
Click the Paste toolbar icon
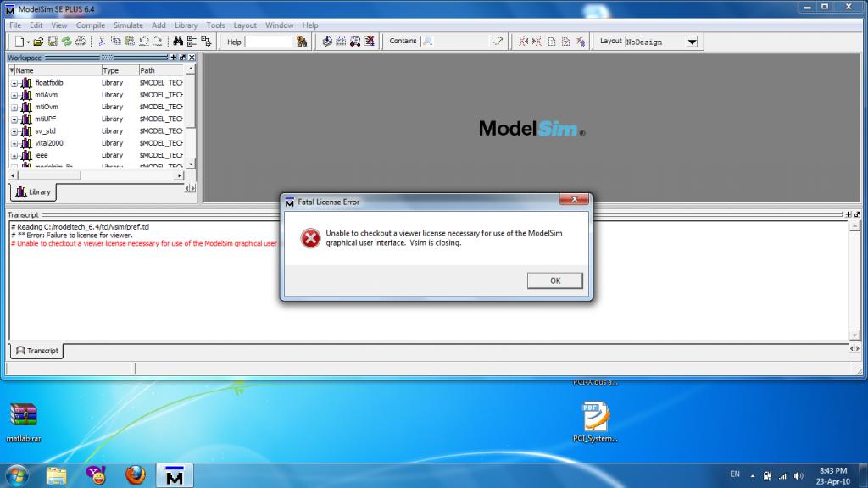click(x=130, y=42)
